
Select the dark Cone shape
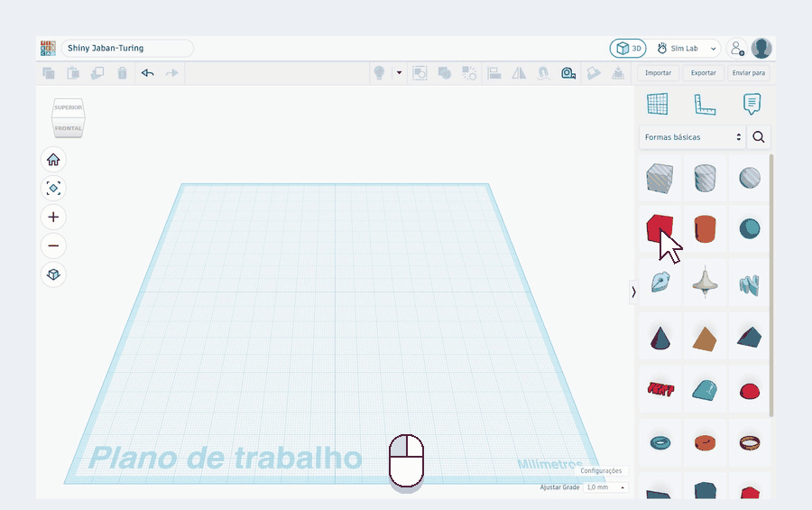[x=660, y=338]
